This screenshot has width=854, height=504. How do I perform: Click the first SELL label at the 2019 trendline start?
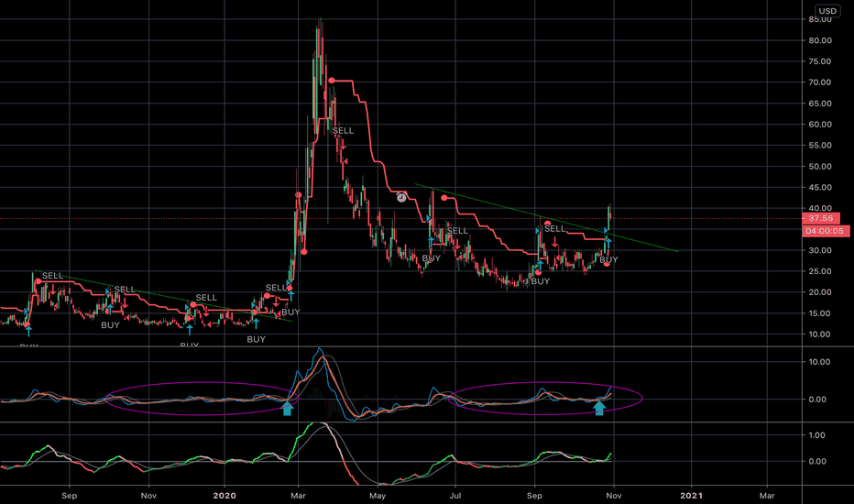click(x=53, y=276)
